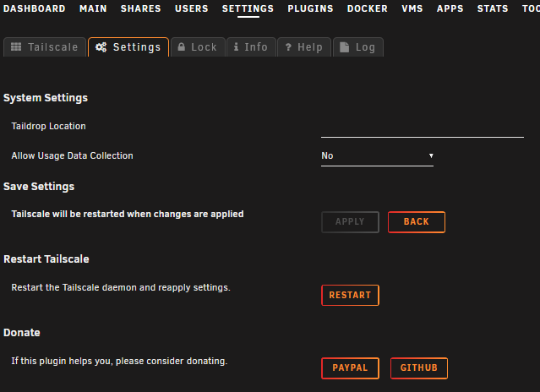Open the Help tab
This screenshot has width=540, height=392.
pos(304,47)
